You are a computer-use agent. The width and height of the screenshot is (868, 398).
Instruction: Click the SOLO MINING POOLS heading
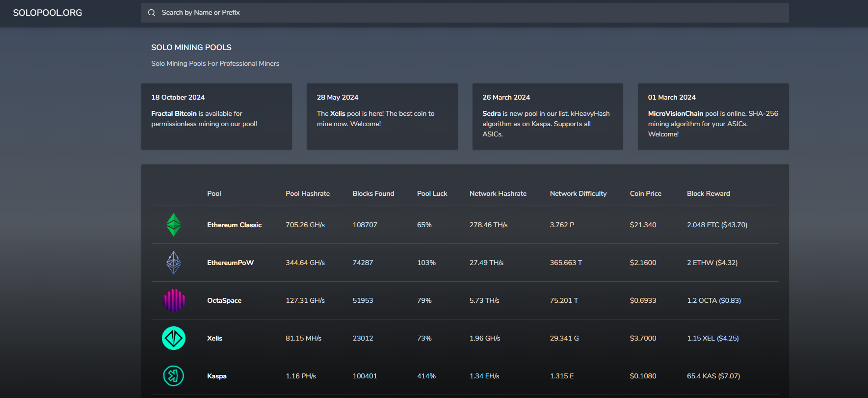[191, 48]
